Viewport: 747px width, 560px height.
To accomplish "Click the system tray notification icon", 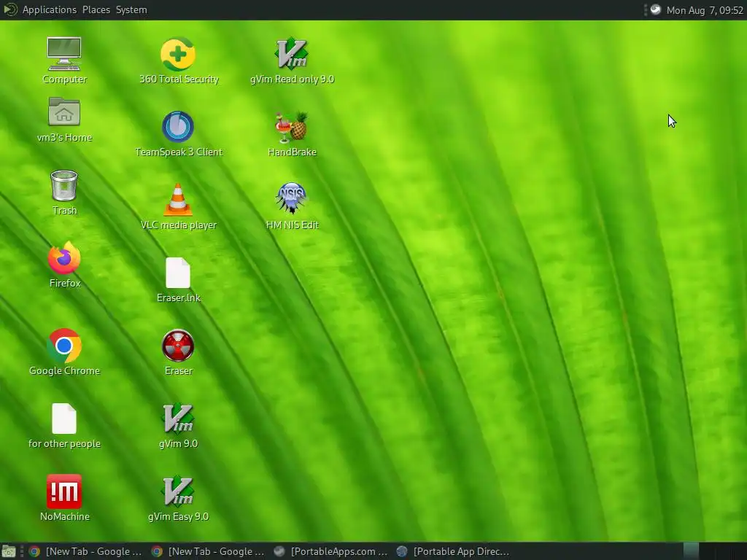I will point(656,9).
